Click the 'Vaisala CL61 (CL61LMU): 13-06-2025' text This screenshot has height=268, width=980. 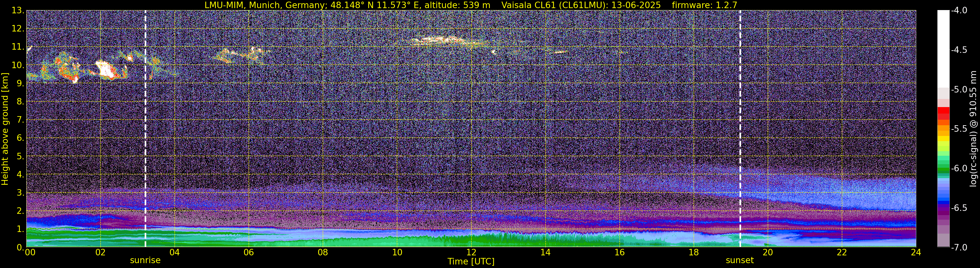point(581,5)
